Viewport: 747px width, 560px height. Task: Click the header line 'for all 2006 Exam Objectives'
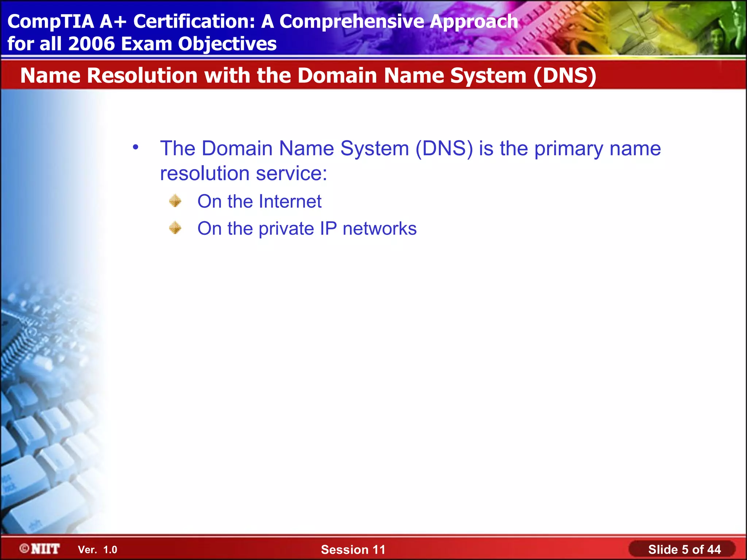(142, 44)
